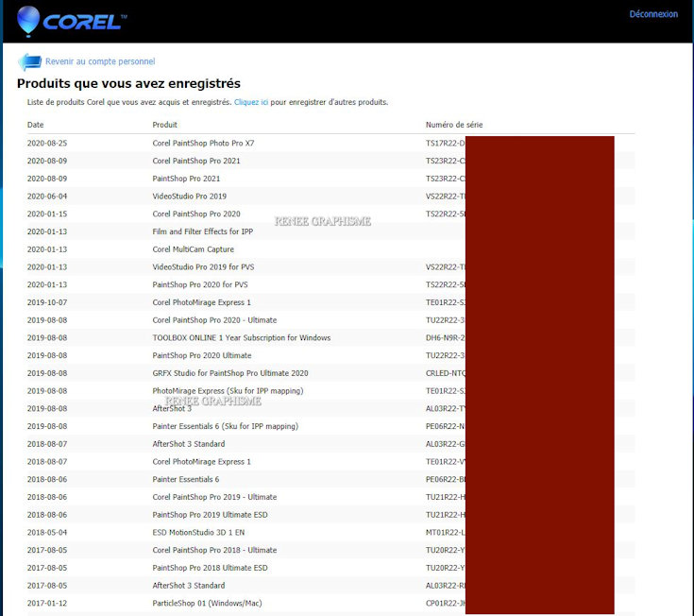Screen dimensions: 694x616
Task: Click the blue back arrow icon
Action: pyautogui.click(x=29, y=61)
